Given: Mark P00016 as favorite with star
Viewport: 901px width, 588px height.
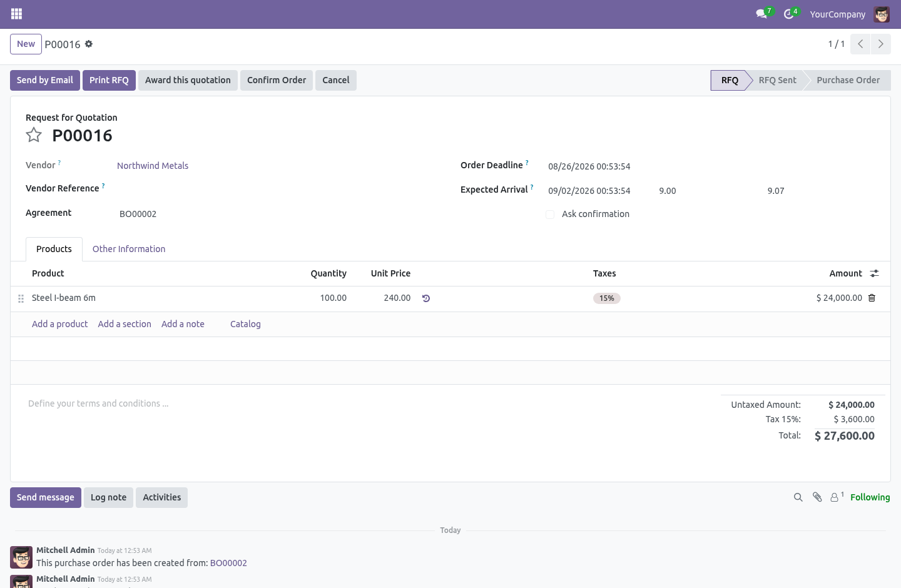Looking at the screenshot, I should pos(34,135).
